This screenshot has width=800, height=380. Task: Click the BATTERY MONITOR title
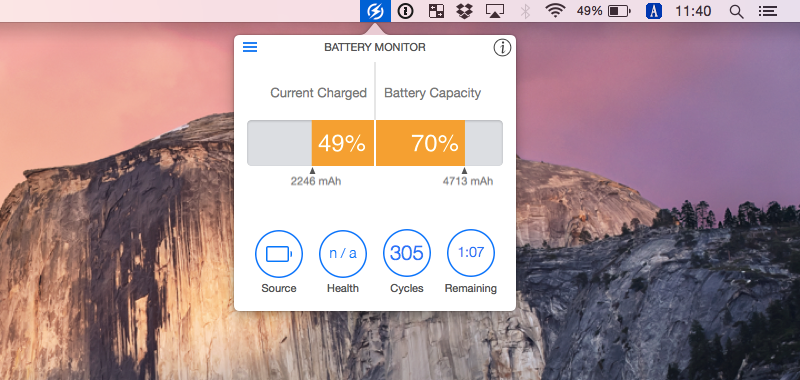coord(375,47)
